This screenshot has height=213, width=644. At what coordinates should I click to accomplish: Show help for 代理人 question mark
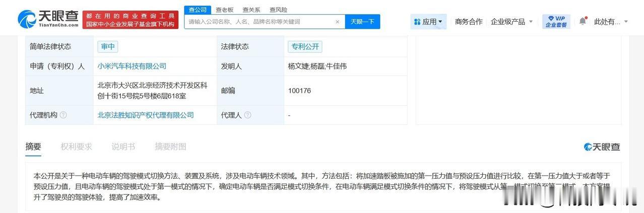[247, 115]
